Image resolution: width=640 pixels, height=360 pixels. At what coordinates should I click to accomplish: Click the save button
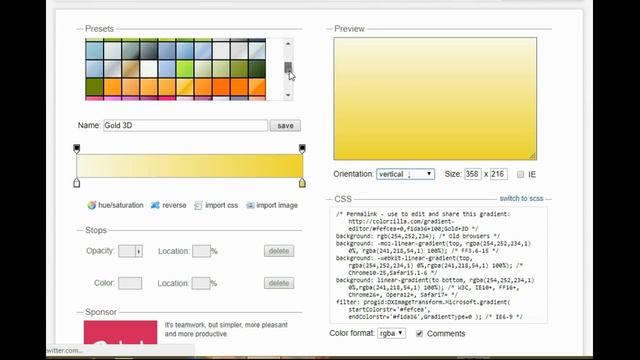(x=285, y=126)
